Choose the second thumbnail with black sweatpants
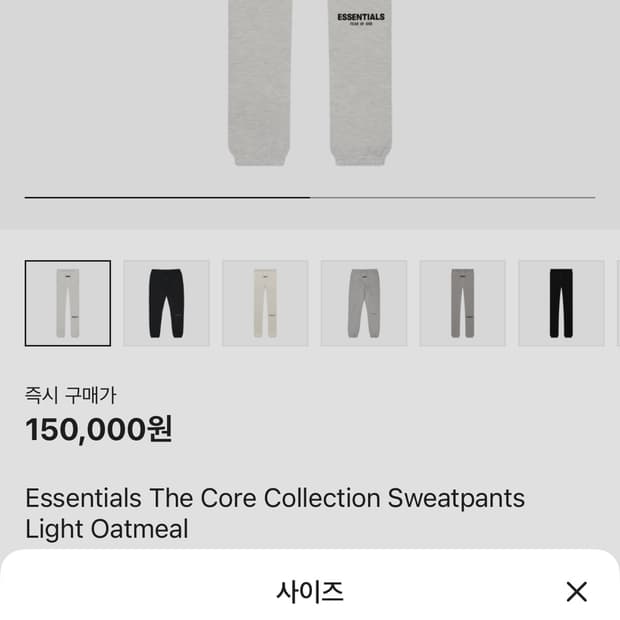Image resolution: width=620 pixels, height=620 pixels. [166, 303]
